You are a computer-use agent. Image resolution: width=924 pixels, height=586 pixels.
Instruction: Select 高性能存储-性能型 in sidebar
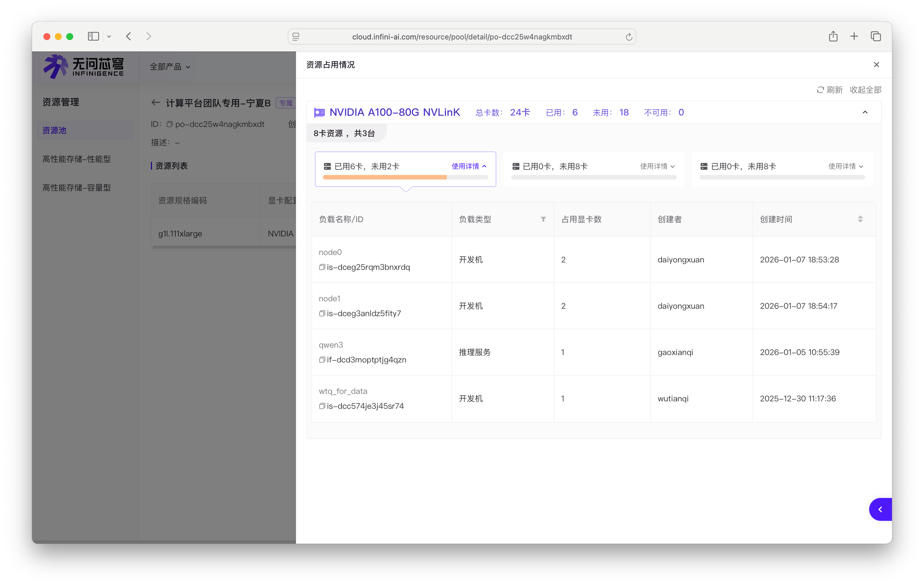(77, 159)
